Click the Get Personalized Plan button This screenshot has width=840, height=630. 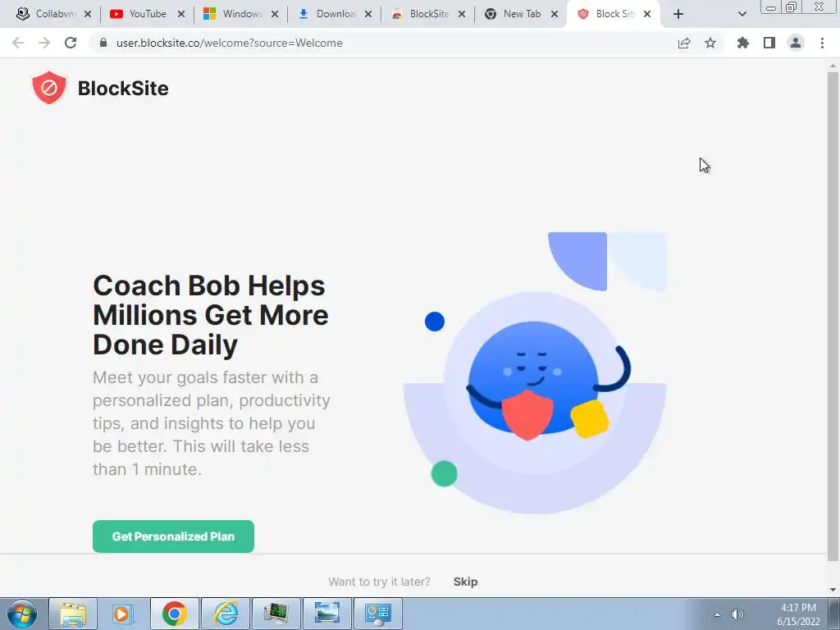coord(173,536)
